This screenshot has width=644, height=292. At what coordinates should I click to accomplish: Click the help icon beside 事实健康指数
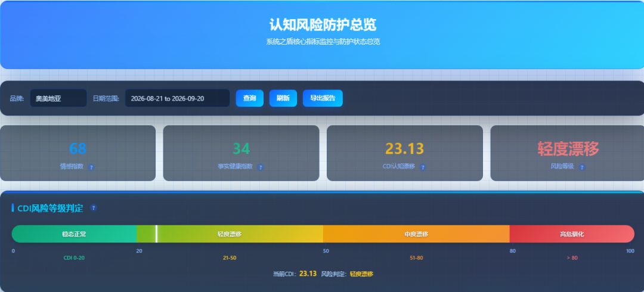[x=261, y=167]
